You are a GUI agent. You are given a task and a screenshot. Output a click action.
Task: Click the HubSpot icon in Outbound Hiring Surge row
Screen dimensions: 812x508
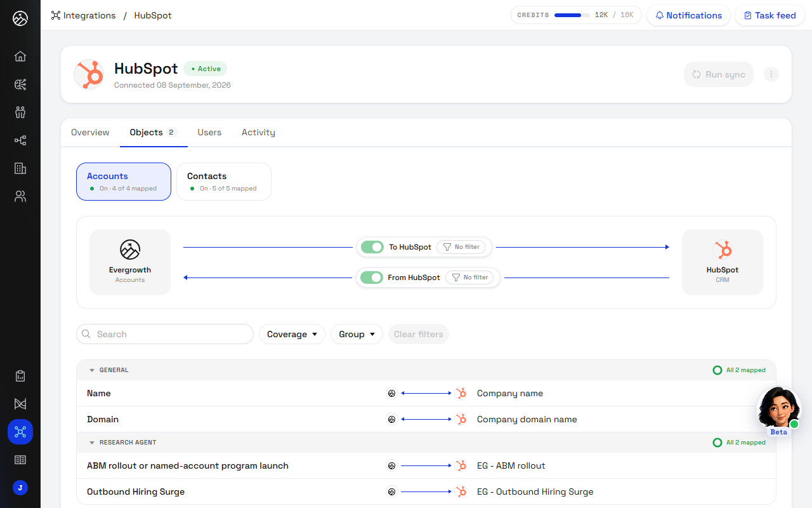click(x=461, y=492)
